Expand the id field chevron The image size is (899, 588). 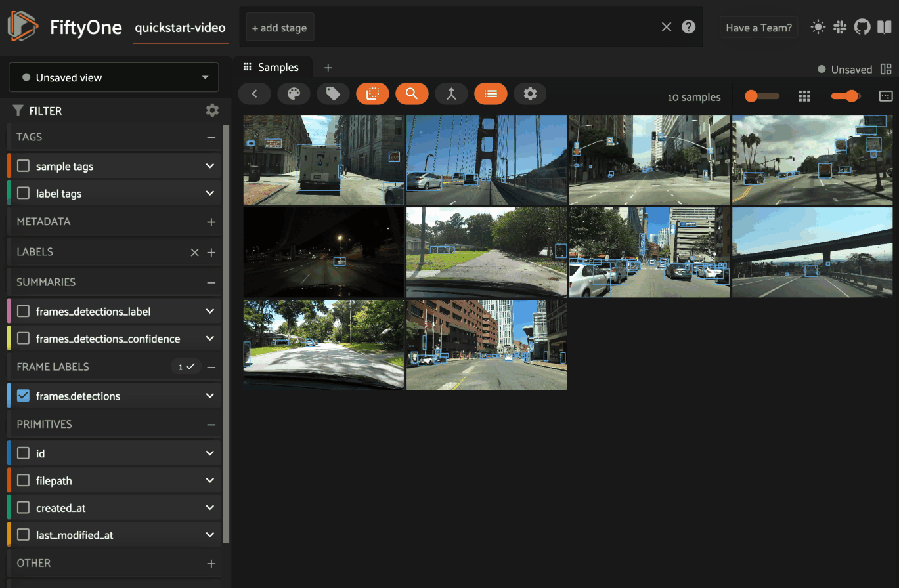[x=210, y=453]
